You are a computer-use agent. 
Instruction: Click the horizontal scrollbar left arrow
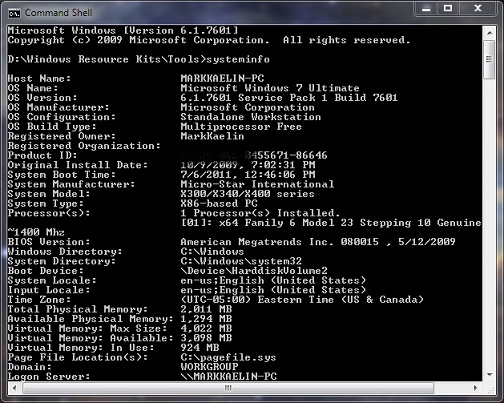point(14,388)
